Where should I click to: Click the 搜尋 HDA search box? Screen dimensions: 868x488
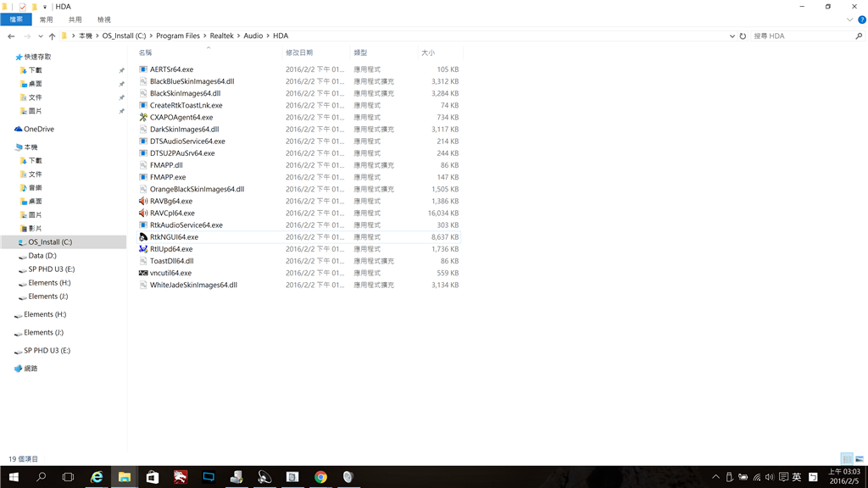coord(807,36)
